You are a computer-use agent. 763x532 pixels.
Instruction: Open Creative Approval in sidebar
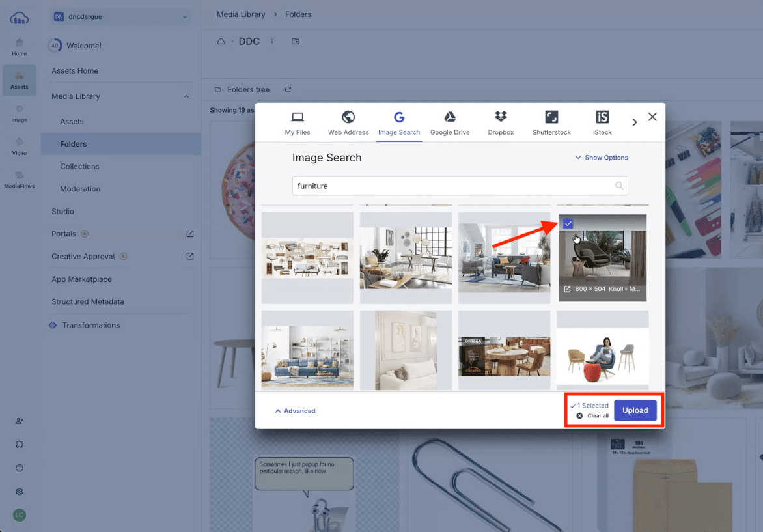coord(83,256)
